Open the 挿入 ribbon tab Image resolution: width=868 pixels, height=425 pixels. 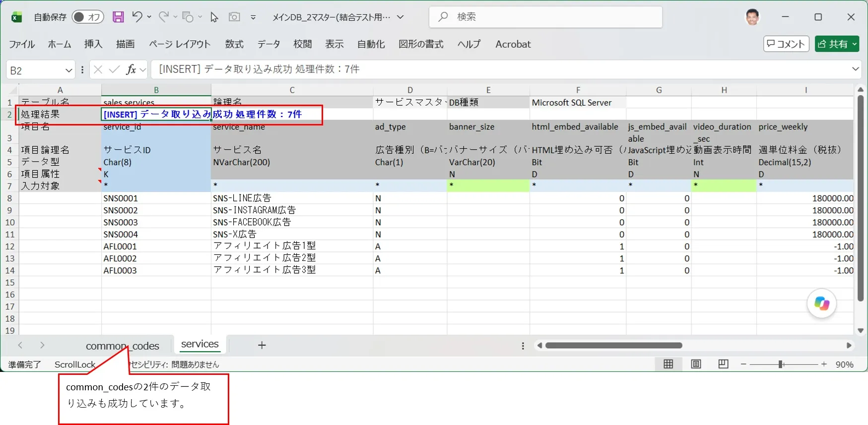pyautogui.click(x=93, y=44)
